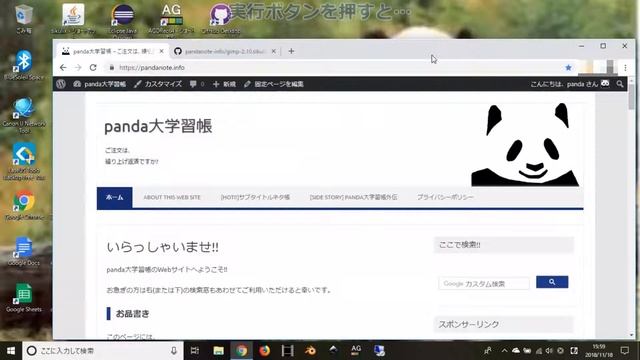Open the AG recorder taskbar icon

[x=356, y=351]
